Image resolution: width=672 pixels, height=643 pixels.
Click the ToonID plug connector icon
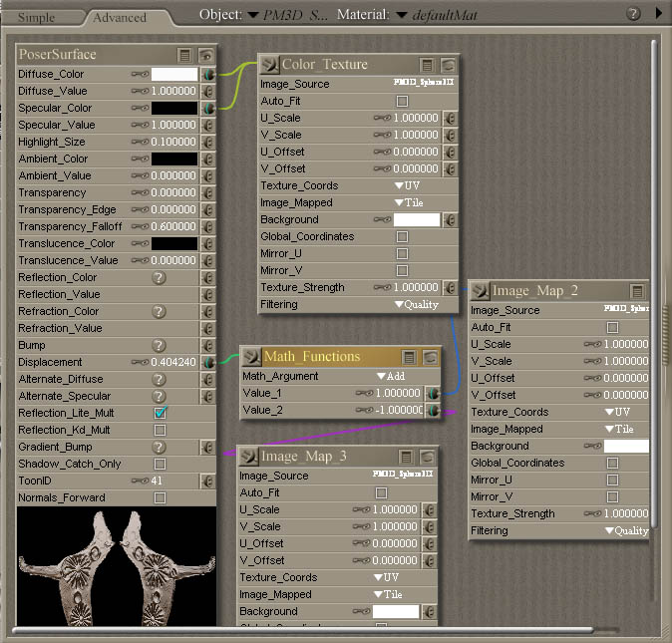pyautogui.click(x=208, y=482)
